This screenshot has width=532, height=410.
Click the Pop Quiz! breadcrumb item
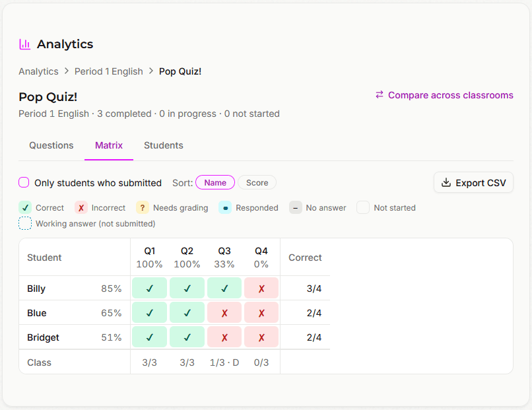tap(180, 71)
